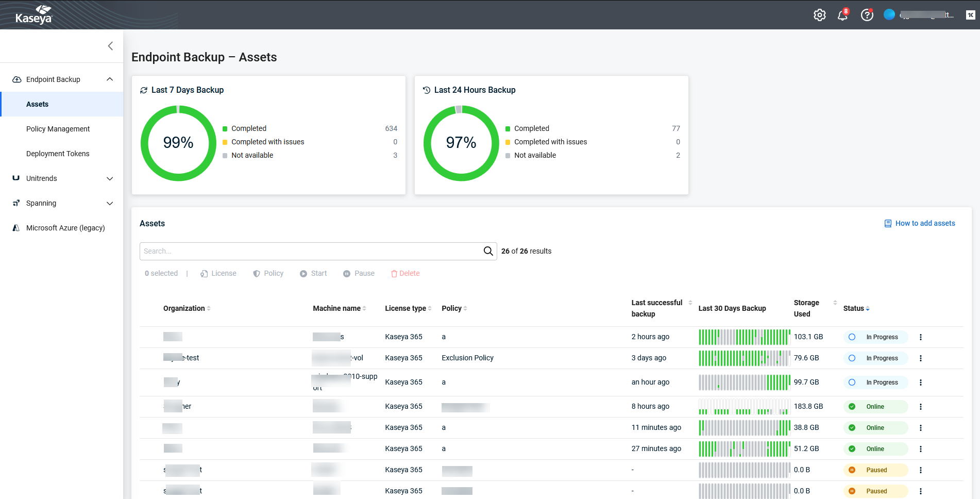Click the green Completed legend swatch showing 634

click(225, 129)
